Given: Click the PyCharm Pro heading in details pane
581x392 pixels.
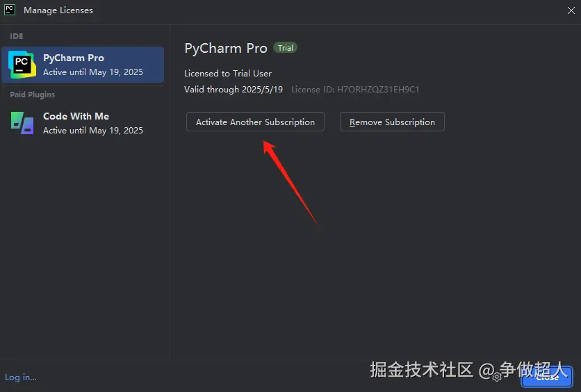Looking at the screenshot, I should [x=226, y=48].
